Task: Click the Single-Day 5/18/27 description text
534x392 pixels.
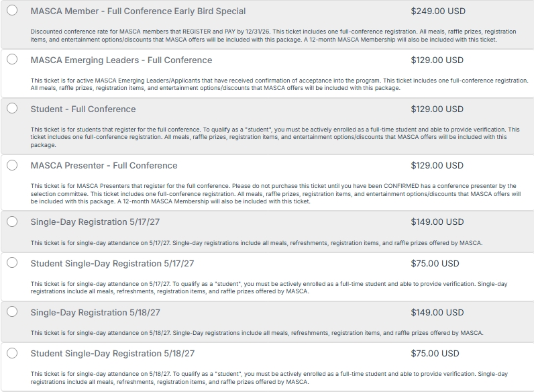Action: coord(257,333)
